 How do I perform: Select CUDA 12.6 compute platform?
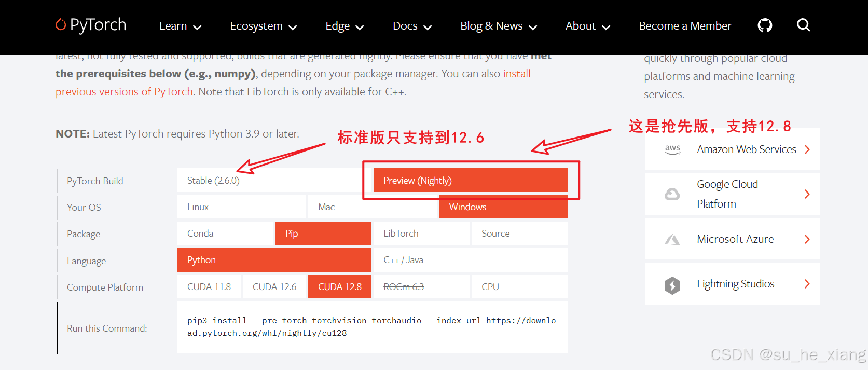(274, 287)
